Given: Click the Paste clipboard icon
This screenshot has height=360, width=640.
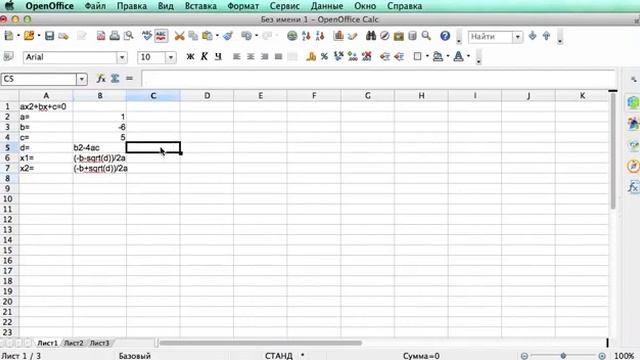Looking at the screenshot, I should click(x=207, y=36).
